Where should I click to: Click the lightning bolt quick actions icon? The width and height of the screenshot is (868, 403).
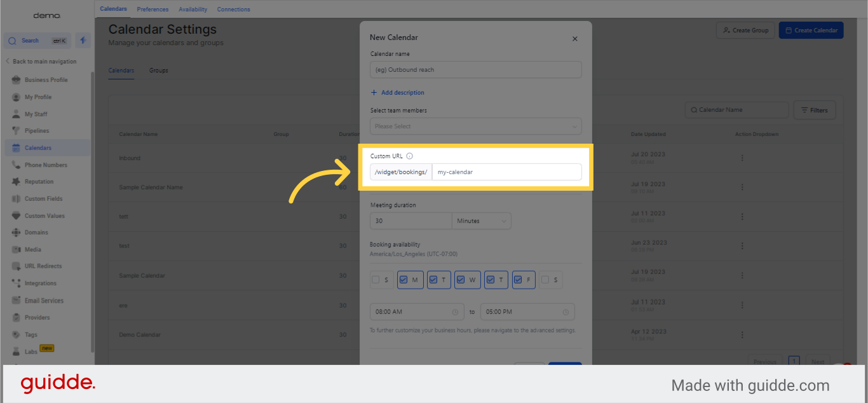[x=83, y=41]
